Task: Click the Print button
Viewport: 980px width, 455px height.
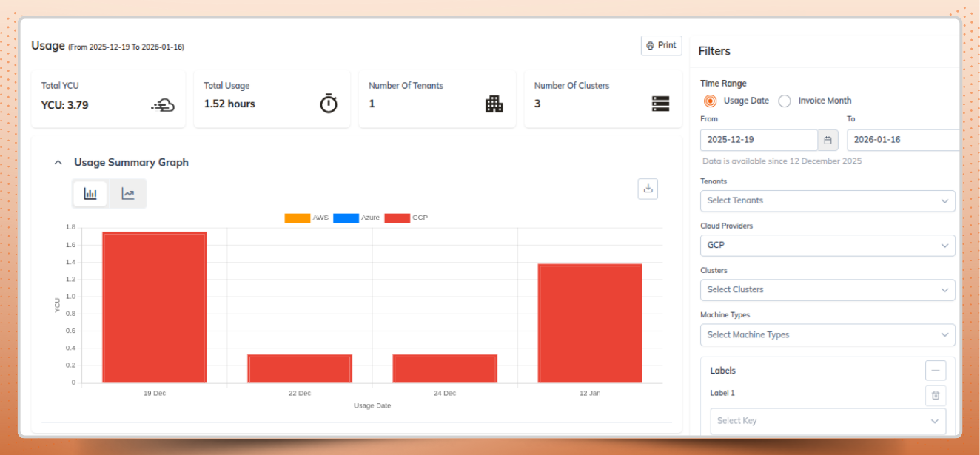Action: tap(660, 45)
